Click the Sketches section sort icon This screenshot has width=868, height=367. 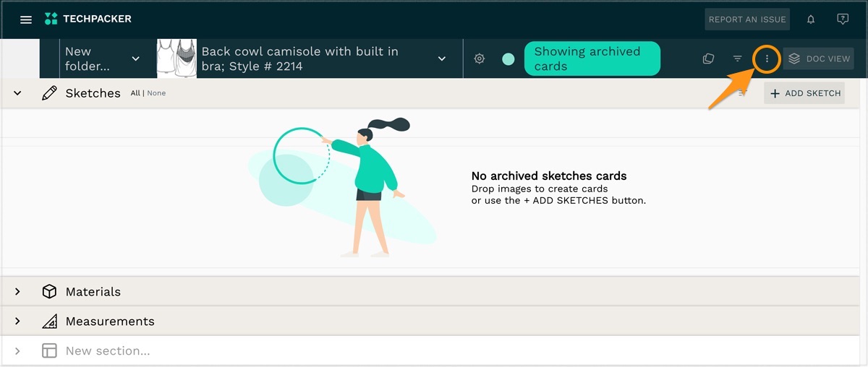click(742, 93)
